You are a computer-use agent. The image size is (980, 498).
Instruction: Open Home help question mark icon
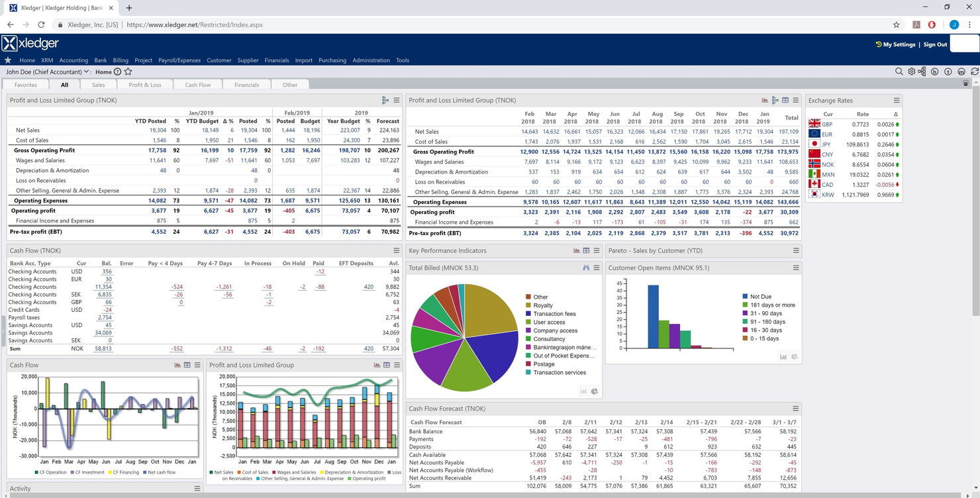117,72
